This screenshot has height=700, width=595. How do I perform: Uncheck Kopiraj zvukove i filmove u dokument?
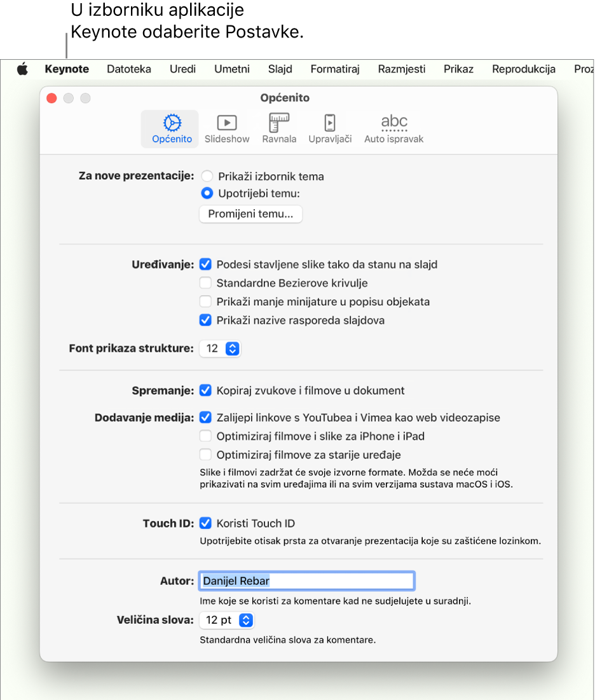click(x=205, y=390)
